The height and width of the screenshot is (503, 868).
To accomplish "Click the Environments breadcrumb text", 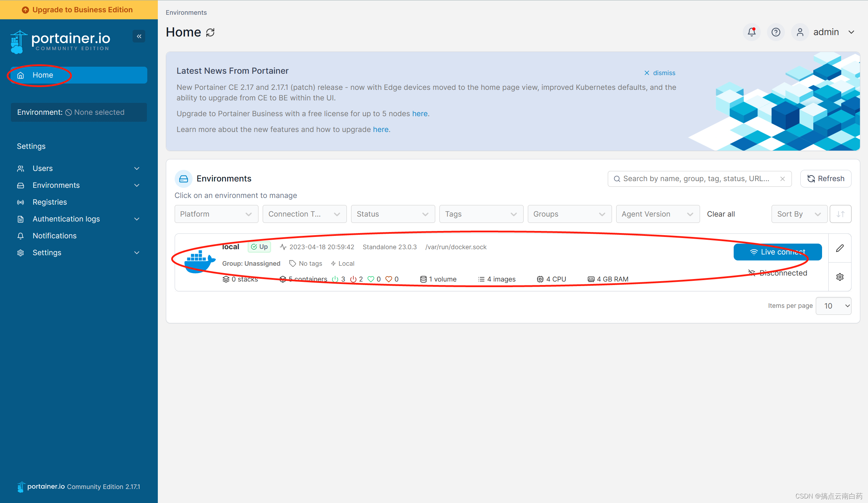I will (186, 13).
